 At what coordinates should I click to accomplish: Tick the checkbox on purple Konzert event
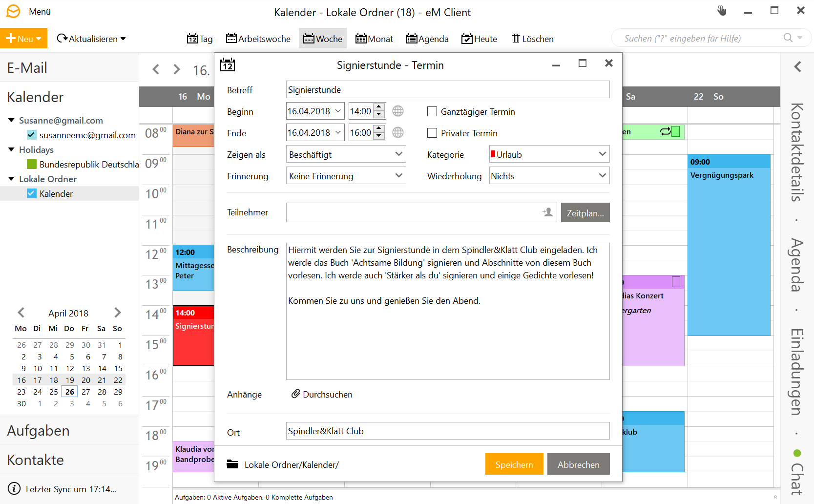pos(676,282)
